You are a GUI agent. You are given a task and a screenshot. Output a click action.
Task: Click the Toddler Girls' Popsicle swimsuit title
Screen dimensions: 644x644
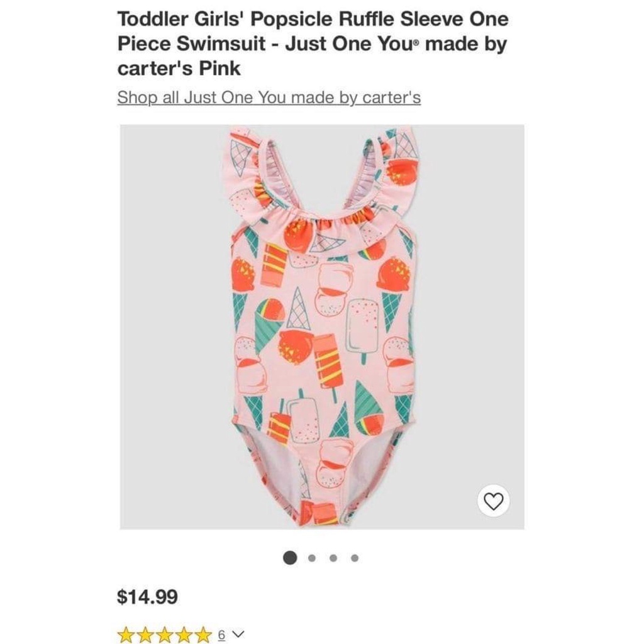[313, 43]
